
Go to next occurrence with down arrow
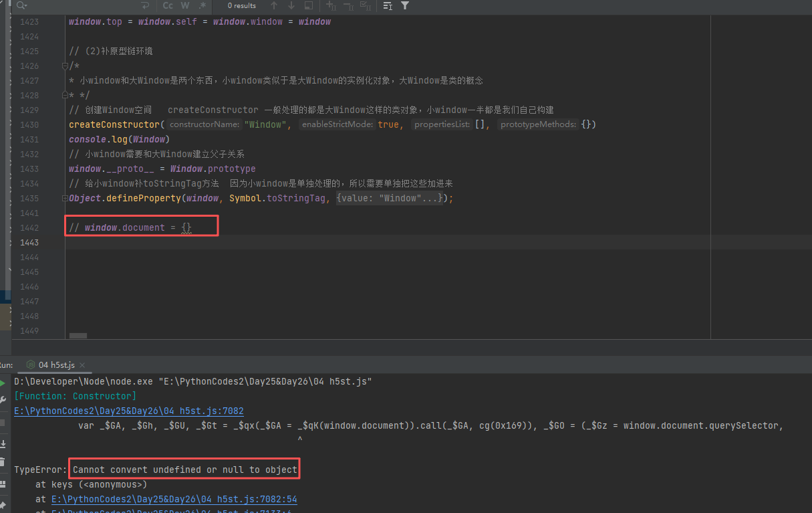click(291, 5)
